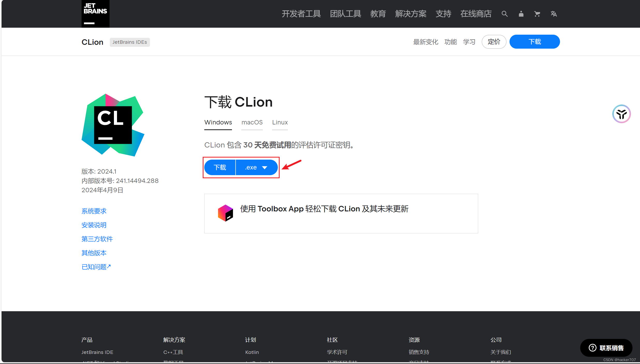
Task: Open the Toolbox App promotion card
Action: [341, 213]
